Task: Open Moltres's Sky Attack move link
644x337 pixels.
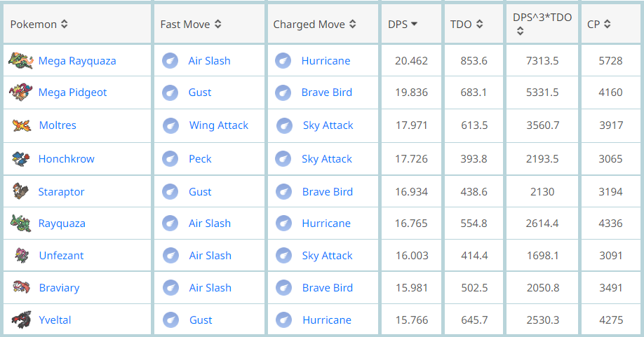Action: 328,125
